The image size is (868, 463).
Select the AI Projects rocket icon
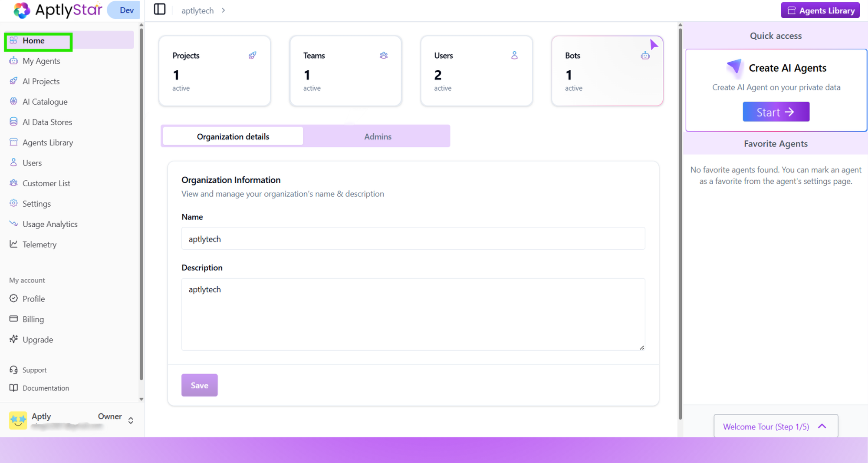[13, 81]
